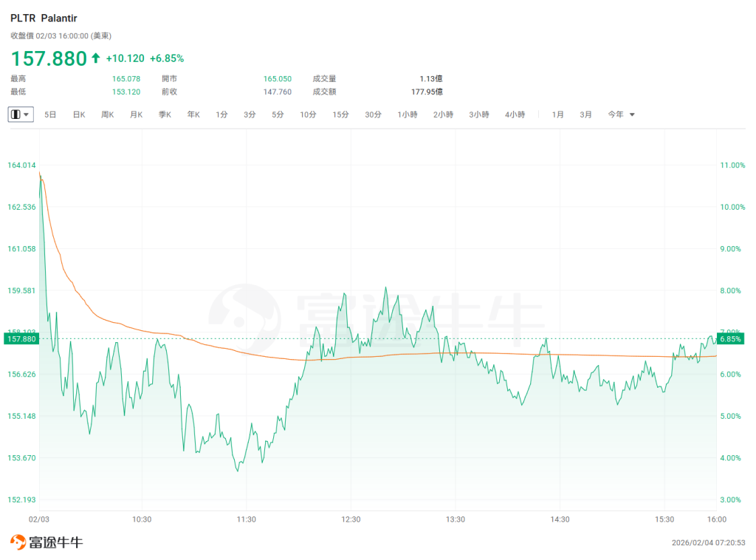756x560 pixels.
Task: Select the 1分 interval
Action: pyautogui.click(x=221, y=115)
